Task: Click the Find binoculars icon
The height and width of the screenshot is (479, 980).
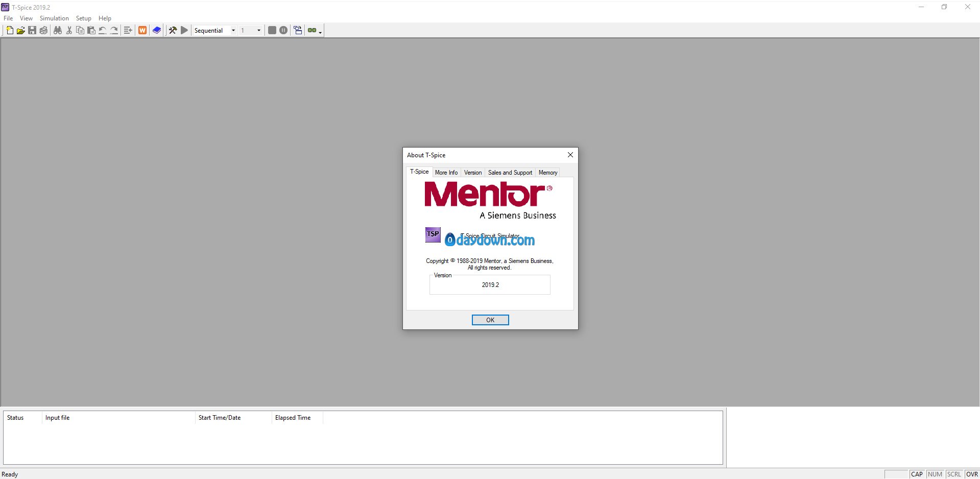Action: tap(58, 31)
